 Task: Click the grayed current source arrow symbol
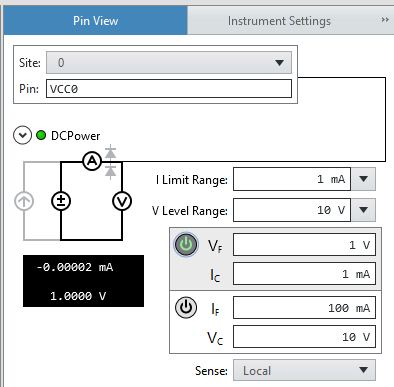click(24, 201)
